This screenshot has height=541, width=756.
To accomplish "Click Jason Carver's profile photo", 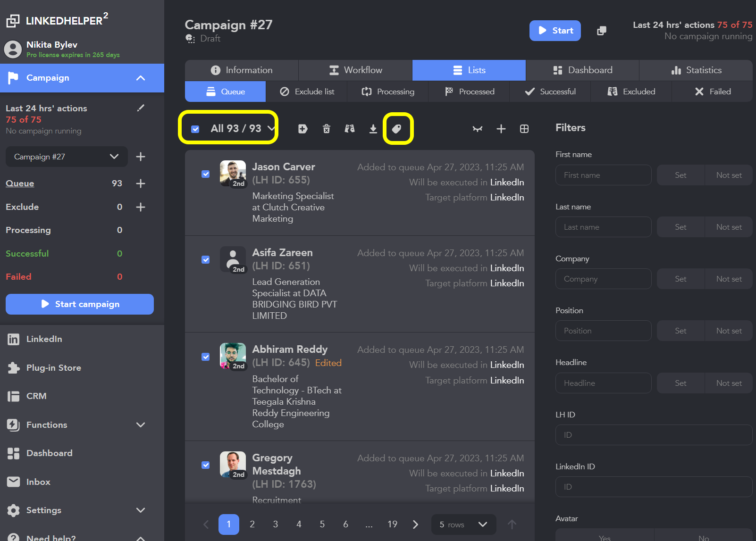I will (233, 173).
